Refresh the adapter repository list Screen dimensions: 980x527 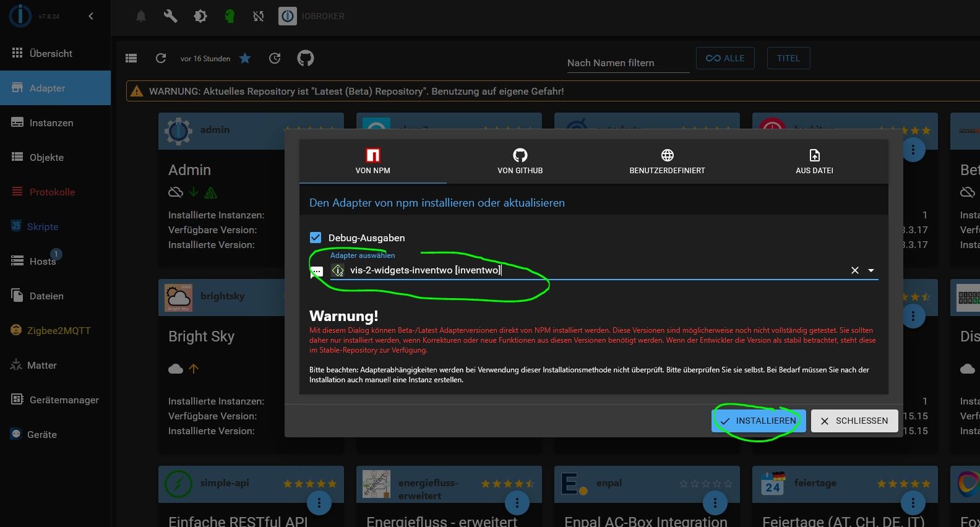tap(161, 58)
